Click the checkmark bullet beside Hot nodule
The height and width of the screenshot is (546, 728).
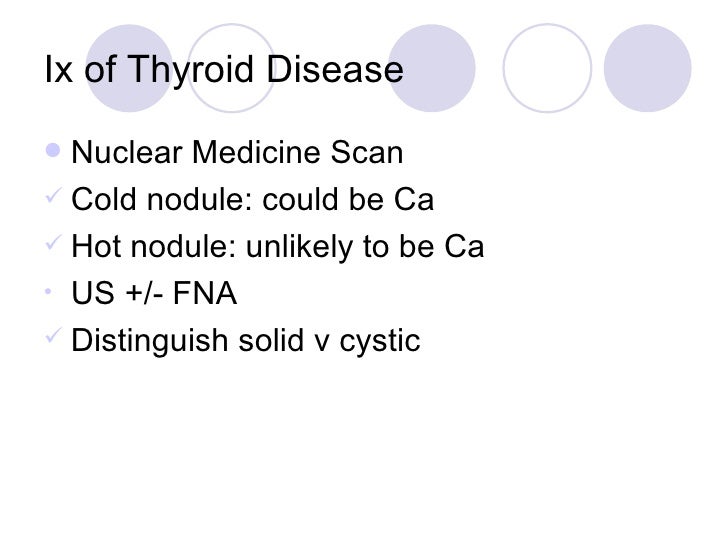tap(53, 241)
